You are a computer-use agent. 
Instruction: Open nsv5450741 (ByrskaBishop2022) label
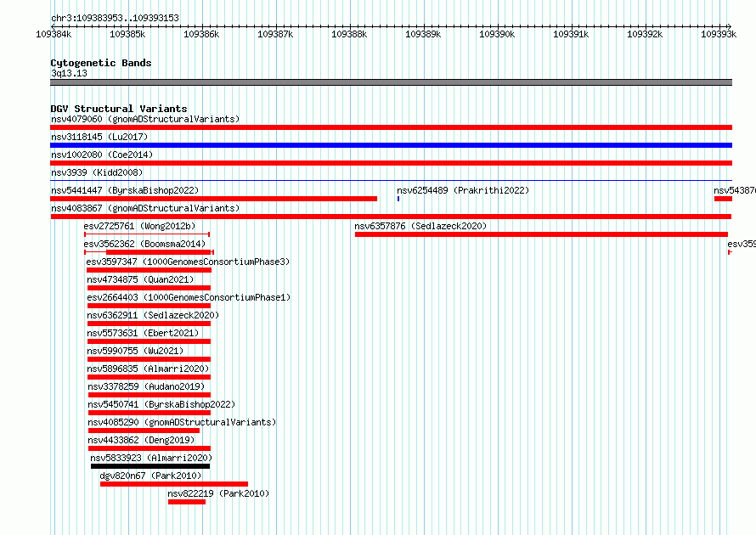[x=161, y=404]
